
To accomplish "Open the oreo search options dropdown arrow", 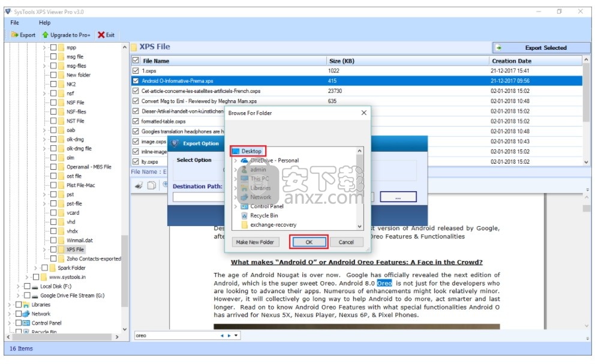I will click(x=236, y=336).
